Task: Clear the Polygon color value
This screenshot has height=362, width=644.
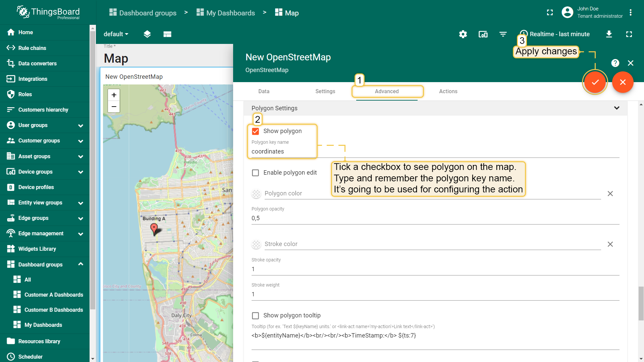Action: point(610,194)
